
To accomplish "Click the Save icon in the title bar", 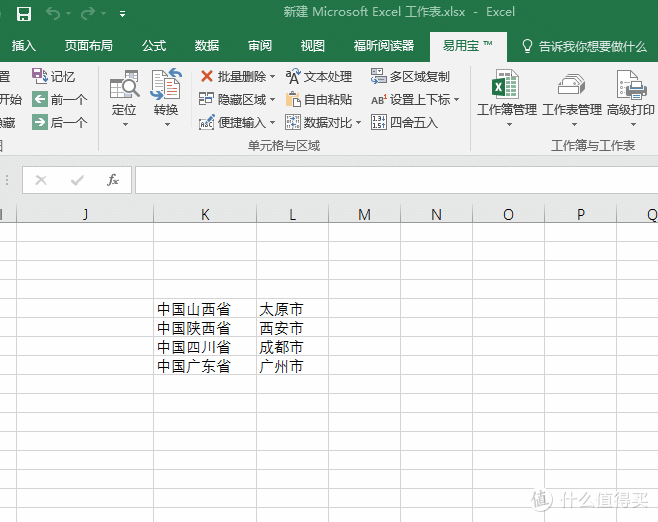I will pos(24,14).
